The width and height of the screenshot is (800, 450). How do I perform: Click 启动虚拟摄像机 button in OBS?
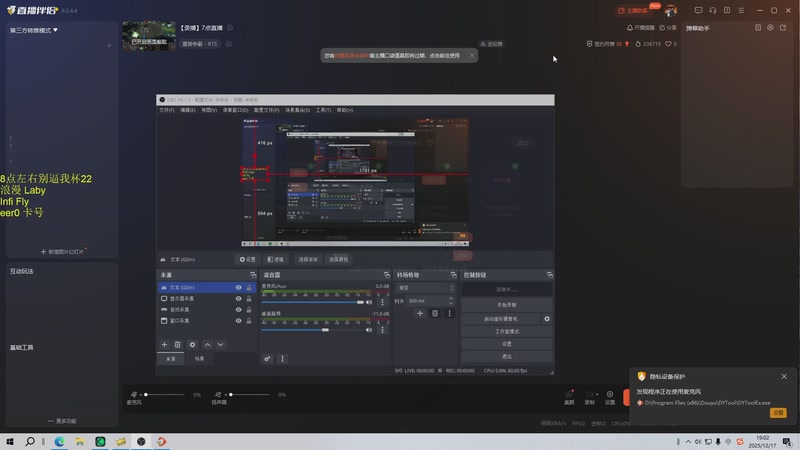coord(501,319)
